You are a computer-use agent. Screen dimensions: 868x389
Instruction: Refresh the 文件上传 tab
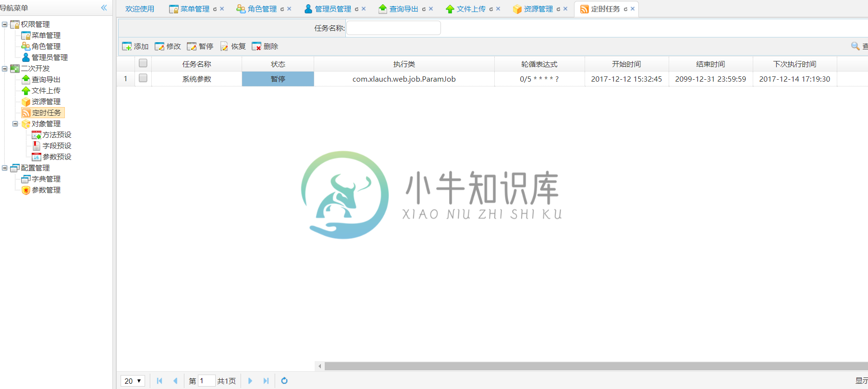pyautogui.click(x=491, y=9)
